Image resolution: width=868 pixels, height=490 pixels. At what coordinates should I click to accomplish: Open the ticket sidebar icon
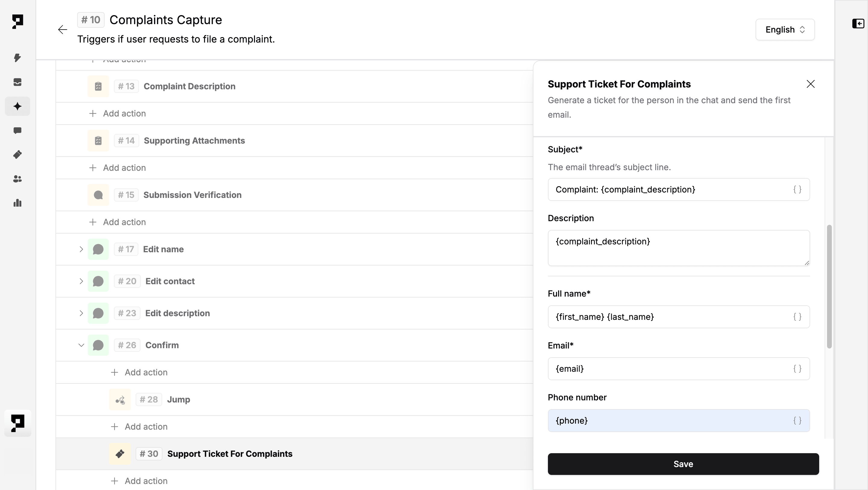[x=17, y=154]
